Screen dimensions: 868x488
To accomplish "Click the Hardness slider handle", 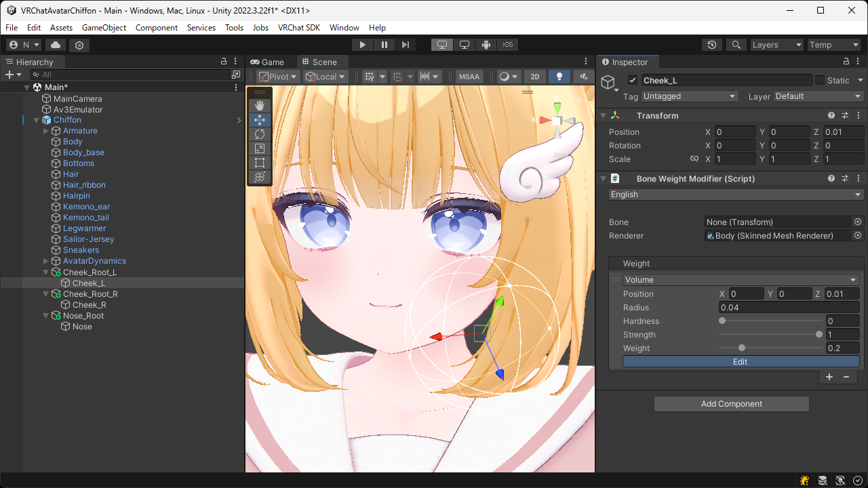I will (x=722, y=321).
